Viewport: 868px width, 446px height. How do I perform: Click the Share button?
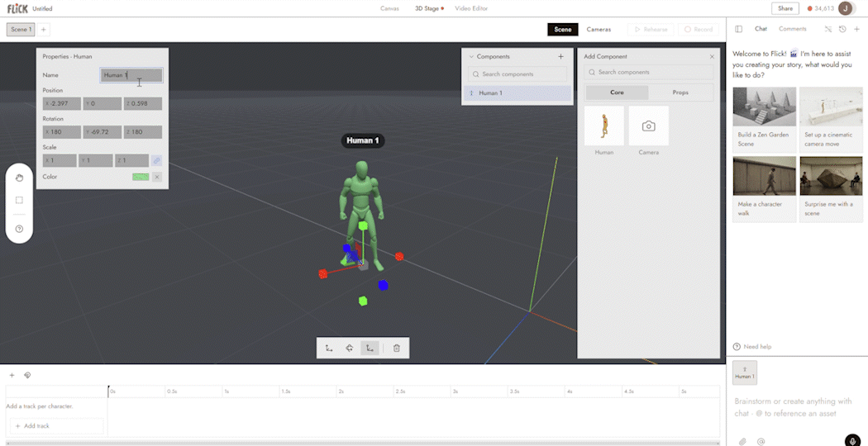pos(785,8)
